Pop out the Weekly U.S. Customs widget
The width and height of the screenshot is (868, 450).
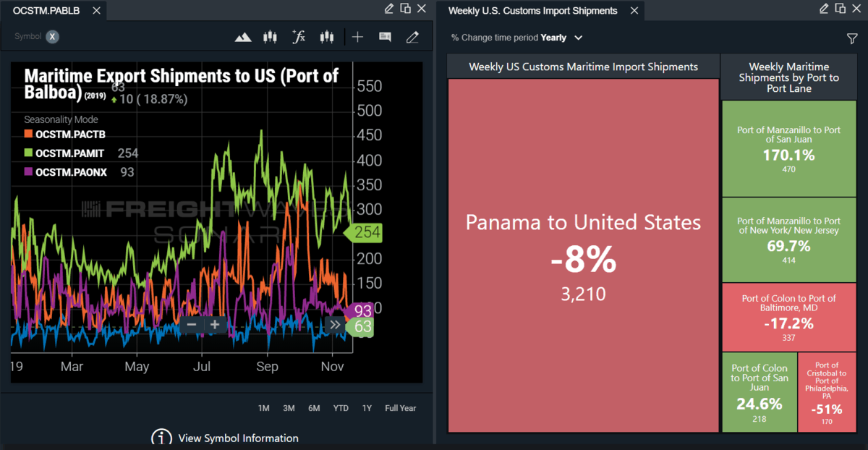click(840, 9)
